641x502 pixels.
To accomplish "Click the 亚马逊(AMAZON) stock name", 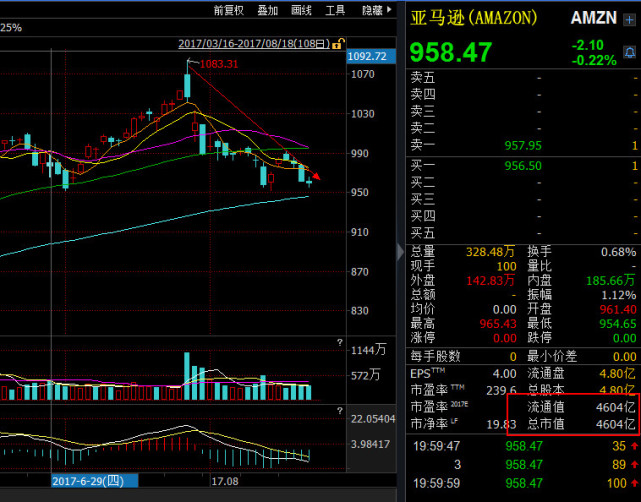I will tap(473, 19).
